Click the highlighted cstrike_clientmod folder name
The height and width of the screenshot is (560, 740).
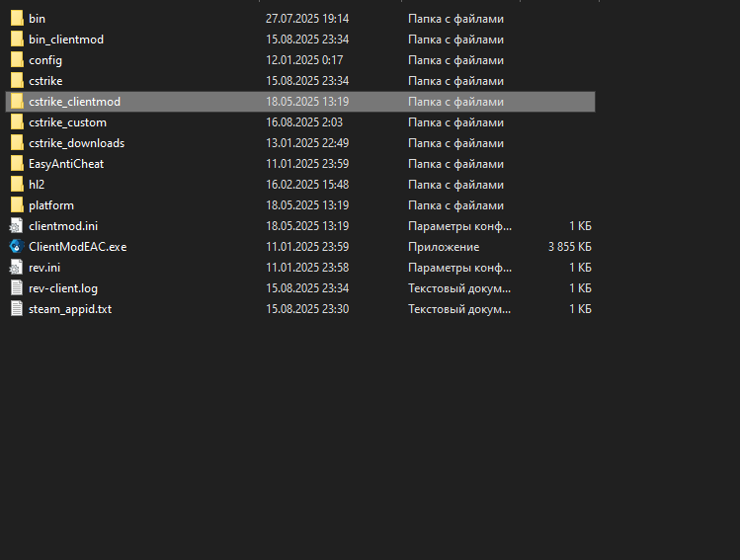pyautogui.click(x=74, y=102)
